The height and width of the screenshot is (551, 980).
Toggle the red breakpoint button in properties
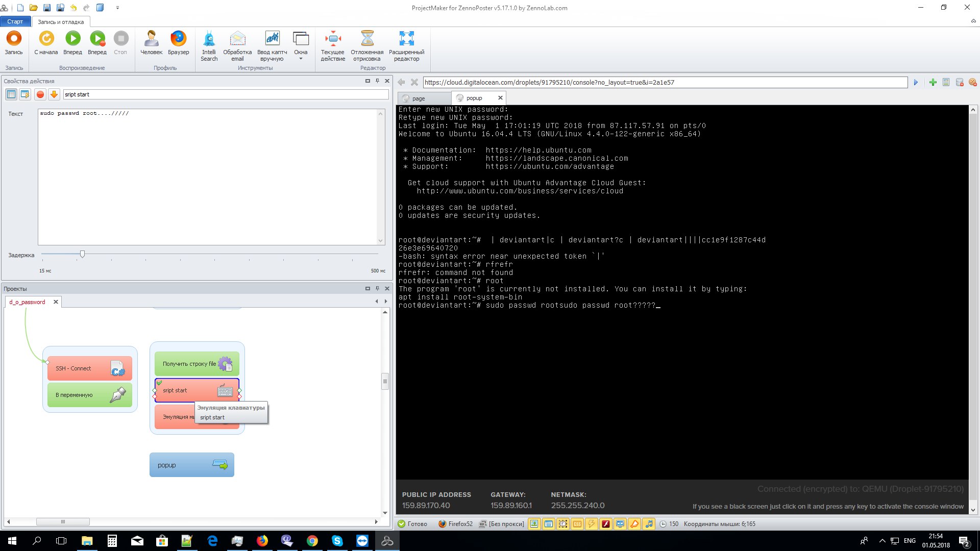click(x=40, y=94)
